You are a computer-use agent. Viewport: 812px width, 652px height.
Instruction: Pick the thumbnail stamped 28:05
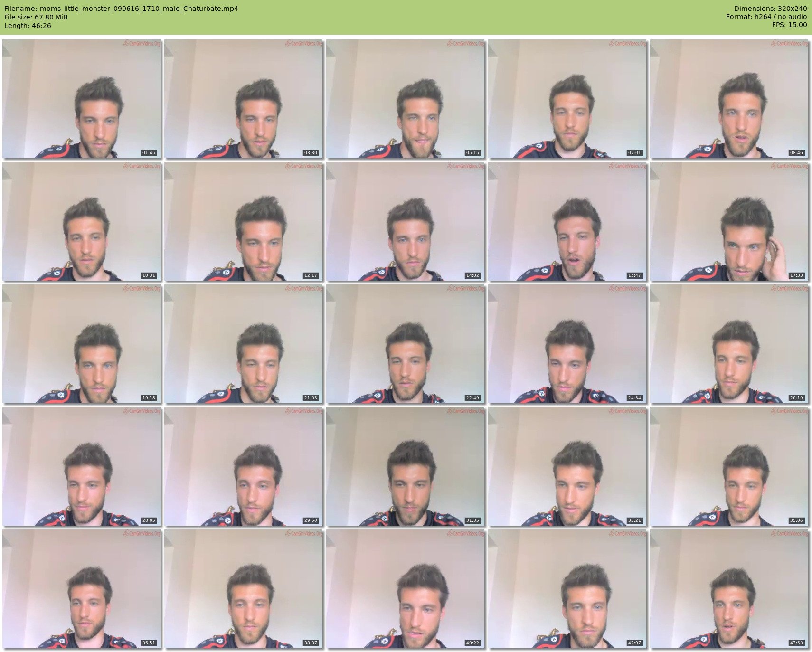tap(82, 466)
